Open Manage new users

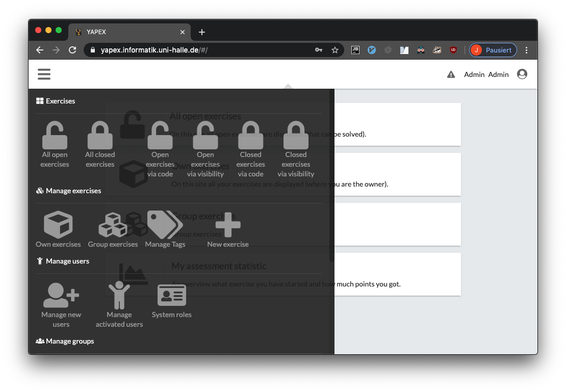point(61,295)
